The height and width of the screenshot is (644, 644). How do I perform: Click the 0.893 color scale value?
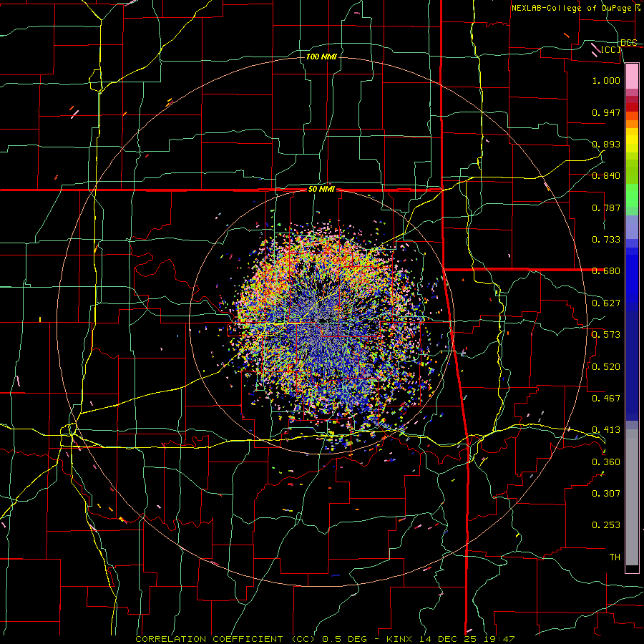(606, 144)
